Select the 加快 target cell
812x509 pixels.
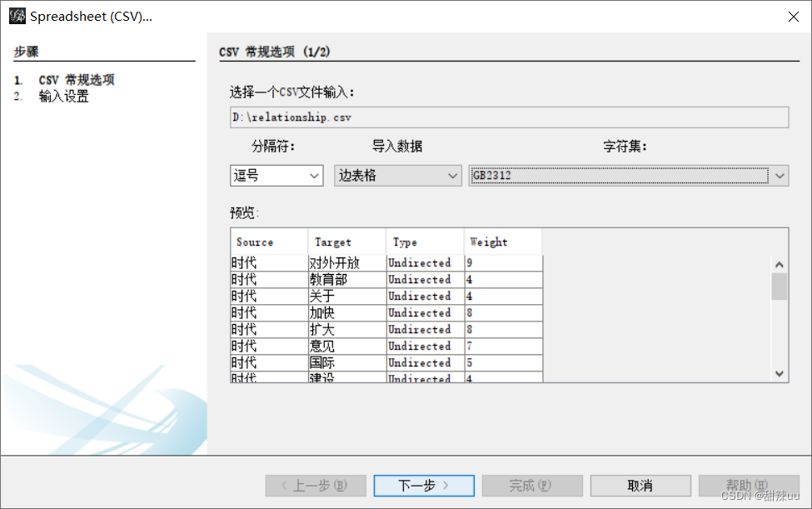(347, 312)
